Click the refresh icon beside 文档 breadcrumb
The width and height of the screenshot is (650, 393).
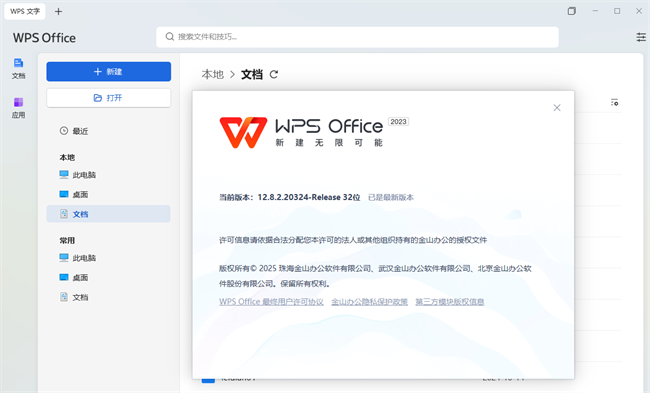(x=274, y=75)
